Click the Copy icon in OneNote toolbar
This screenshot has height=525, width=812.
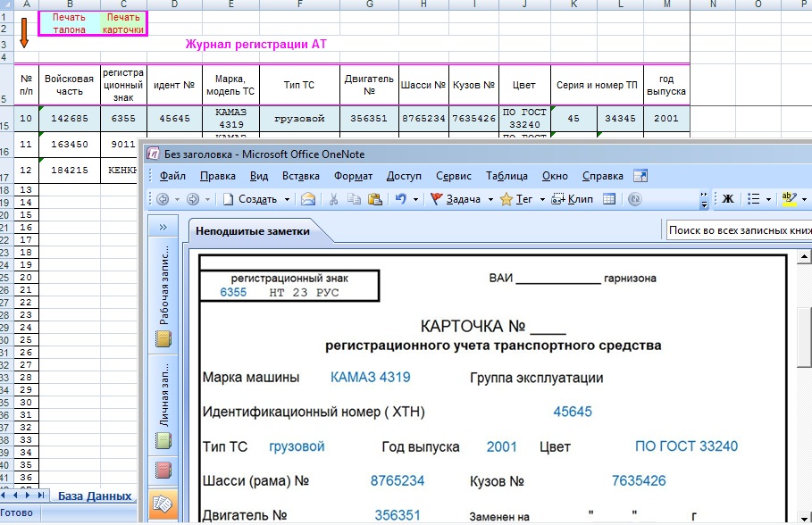pyautogui.click(x=356, y=198)
